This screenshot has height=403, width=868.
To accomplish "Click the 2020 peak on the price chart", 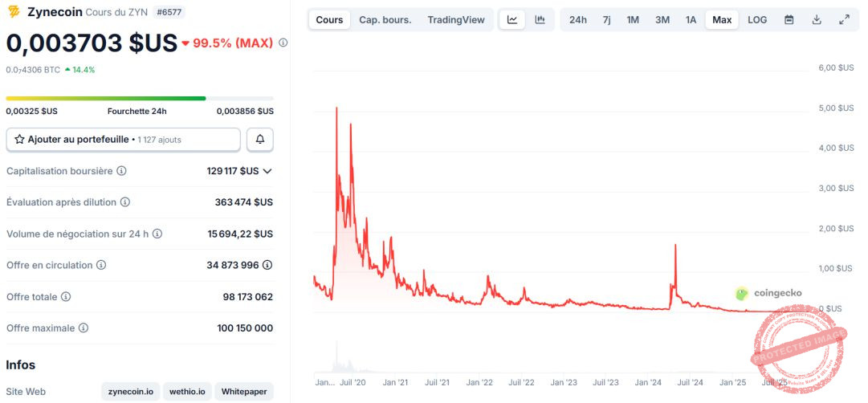I will pyautogui.click(x=336, y=108).
